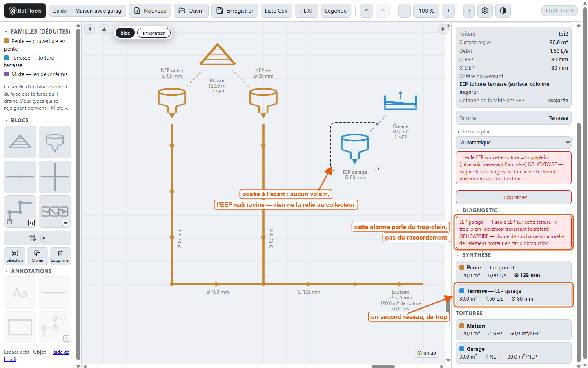588x368 pixels.
Task: Choose the series blocks tool marked W
Action: (55, 211)
